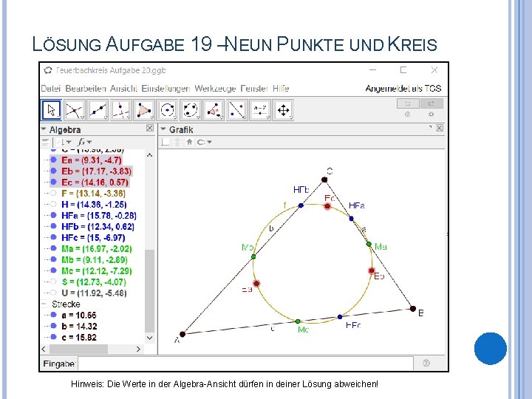Open the Fenster menu

254,89
